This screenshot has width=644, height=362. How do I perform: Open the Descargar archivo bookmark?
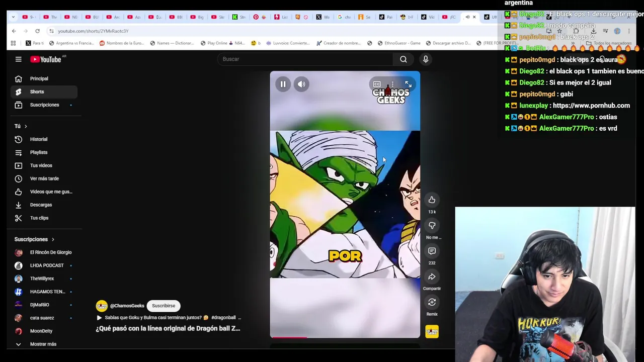(x=449, y=43)
